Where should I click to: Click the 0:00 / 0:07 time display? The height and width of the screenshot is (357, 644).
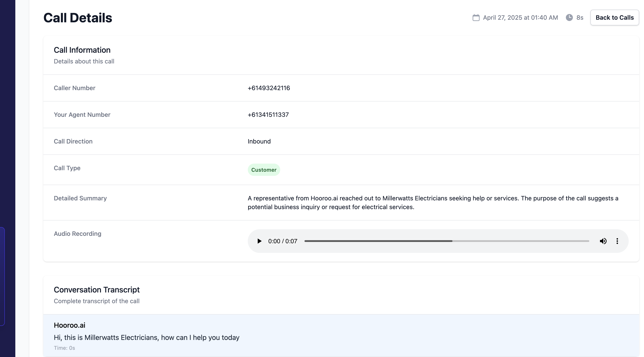283,241
